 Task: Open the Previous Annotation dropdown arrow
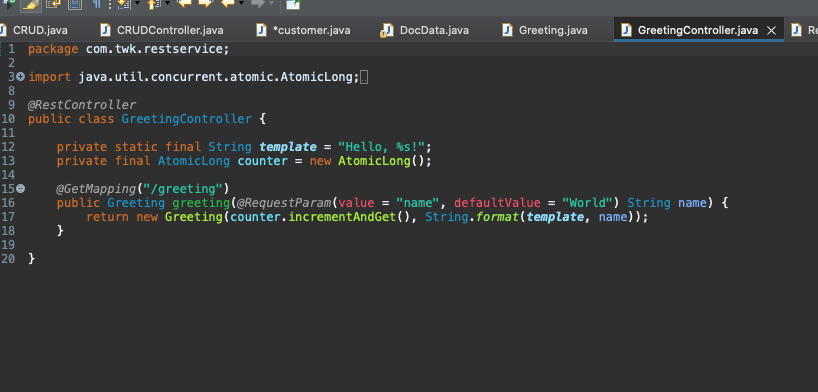click(167, 4)
